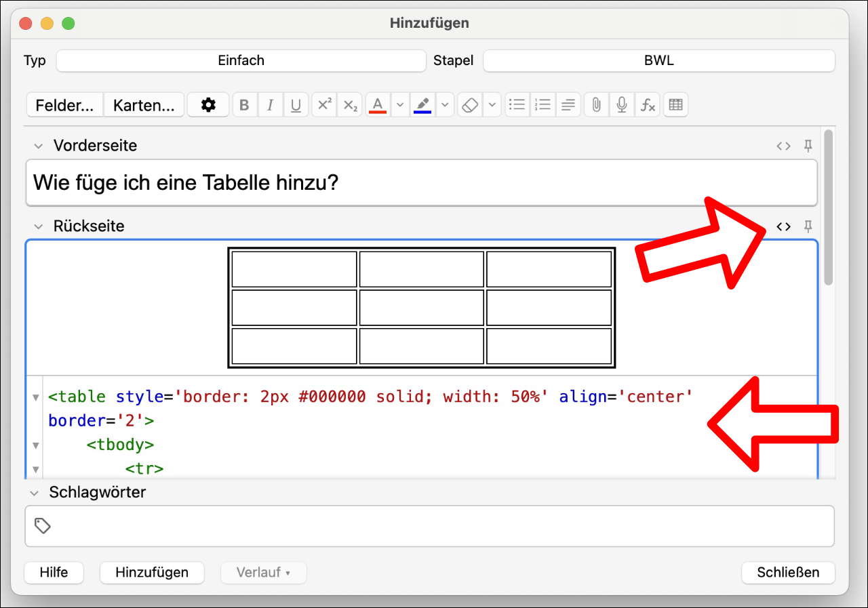This screenshot has width=868, height=608.
Task: Open the text color dropdown arrow
Action: (399, 105)
